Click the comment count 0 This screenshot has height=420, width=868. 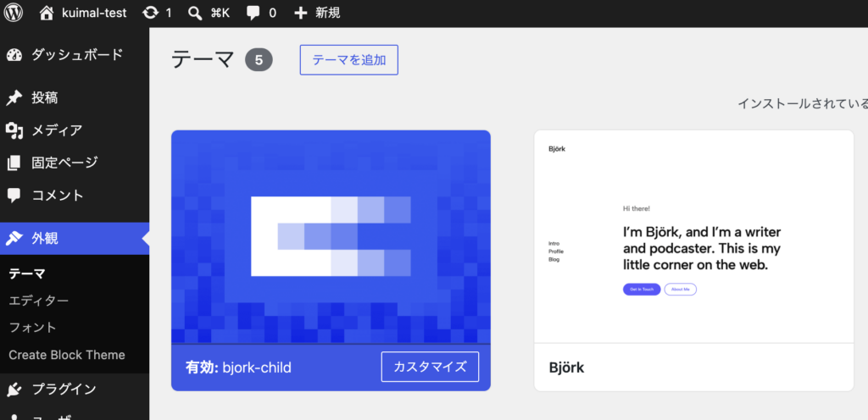272,13
